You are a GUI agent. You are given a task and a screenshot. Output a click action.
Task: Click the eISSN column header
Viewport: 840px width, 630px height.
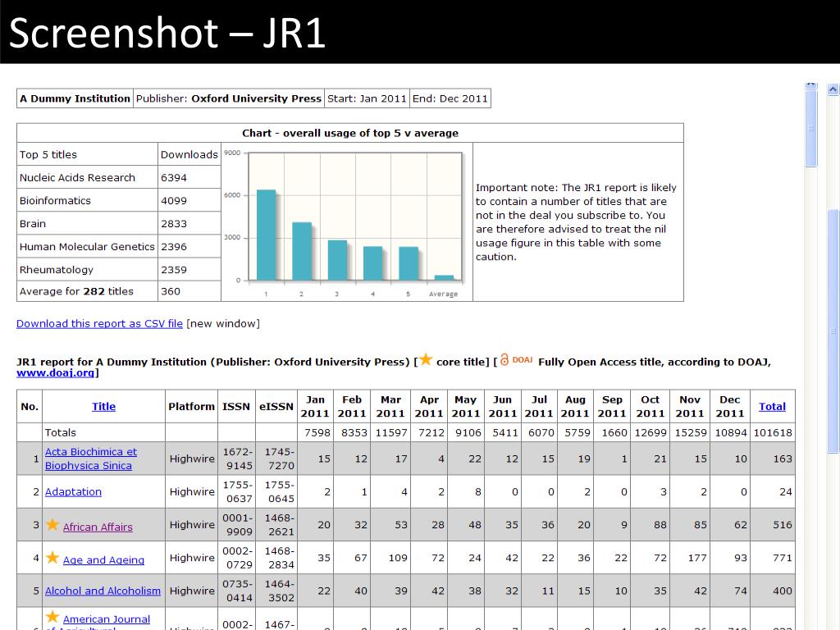[x=276, y=407]
